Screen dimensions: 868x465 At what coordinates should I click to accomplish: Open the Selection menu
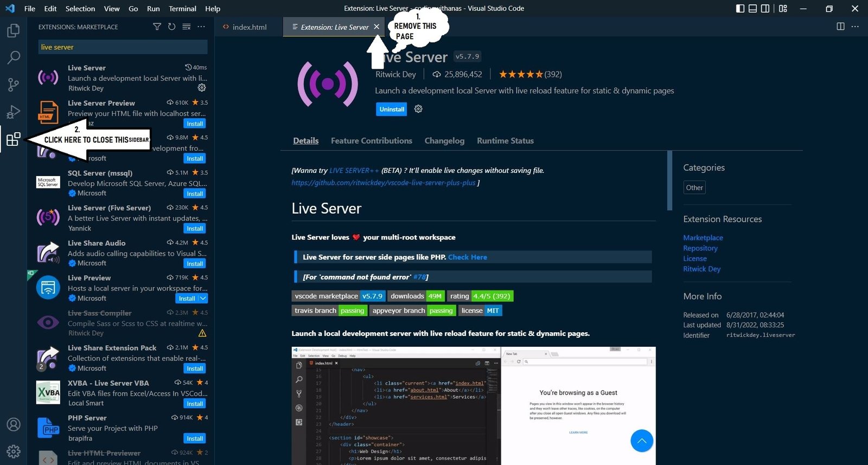click(80, 9)
